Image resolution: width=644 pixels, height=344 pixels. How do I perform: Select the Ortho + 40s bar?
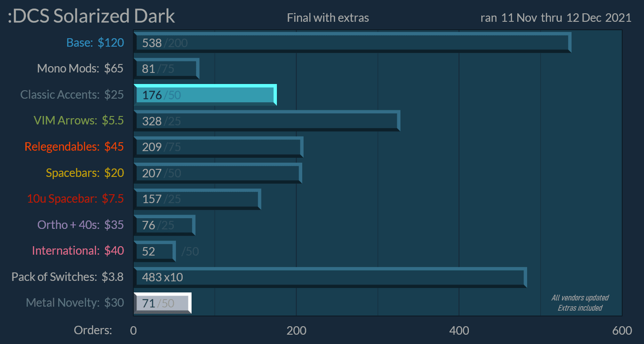(x=164, y=225)
